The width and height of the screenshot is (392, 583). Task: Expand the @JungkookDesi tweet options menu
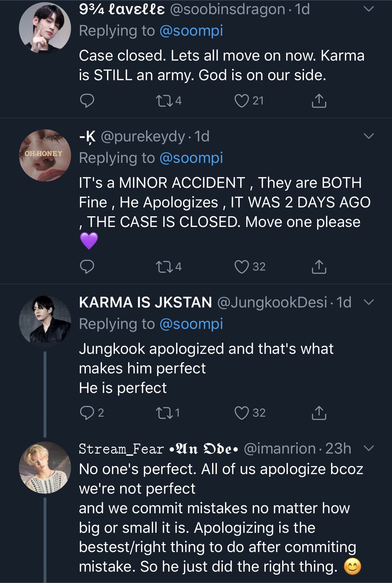(369, 302)
